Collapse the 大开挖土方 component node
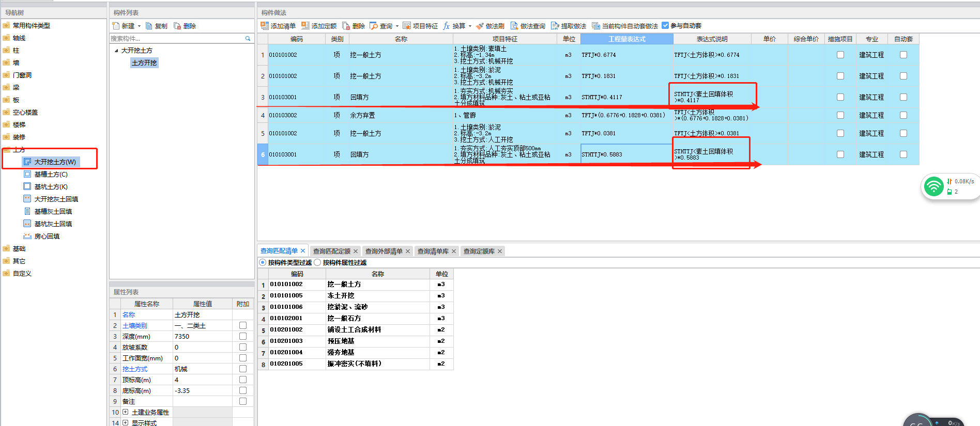 coord(116,51)
